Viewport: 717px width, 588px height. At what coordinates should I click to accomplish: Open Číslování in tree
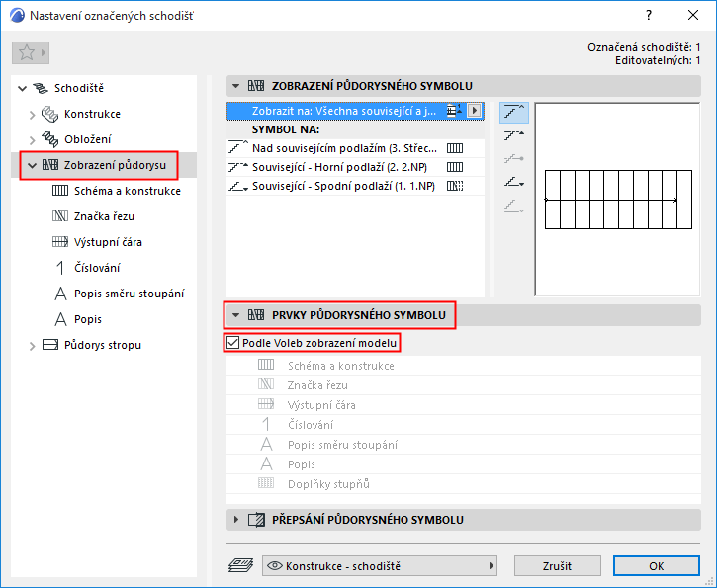tap(97, 267)
